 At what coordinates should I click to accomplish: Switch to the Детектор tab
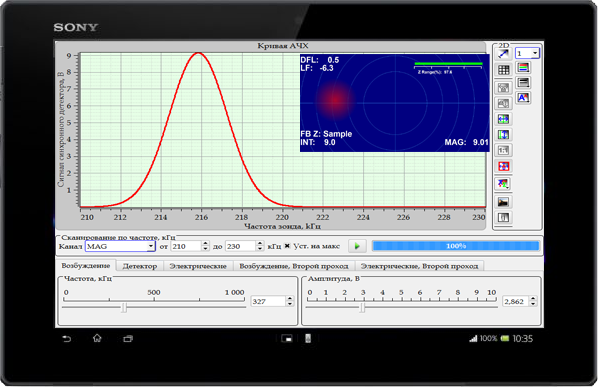(x=140, y=266)
